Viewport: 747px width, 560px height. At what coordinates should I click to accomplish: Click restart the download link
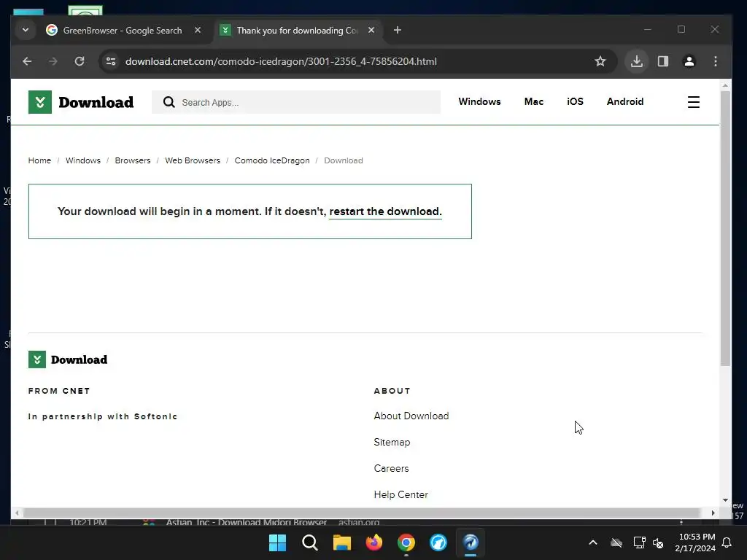pos(385,211)
